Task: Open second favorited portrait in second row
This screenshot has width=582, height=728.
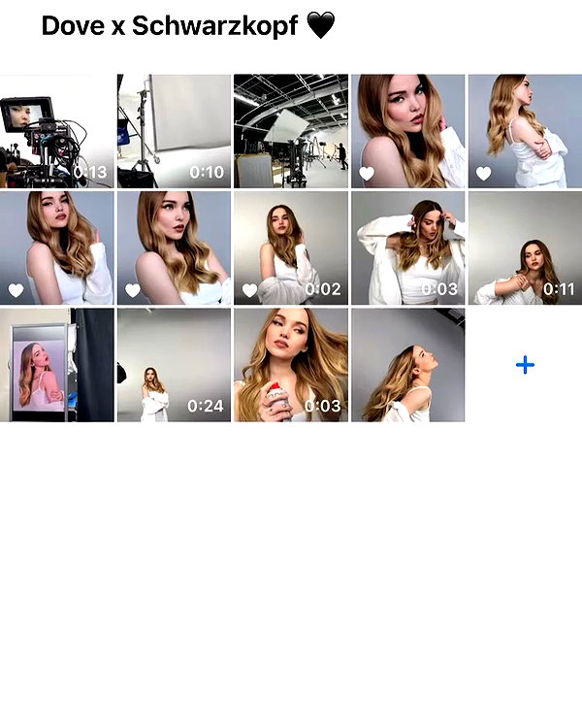Action: click(x=174, y=248)
